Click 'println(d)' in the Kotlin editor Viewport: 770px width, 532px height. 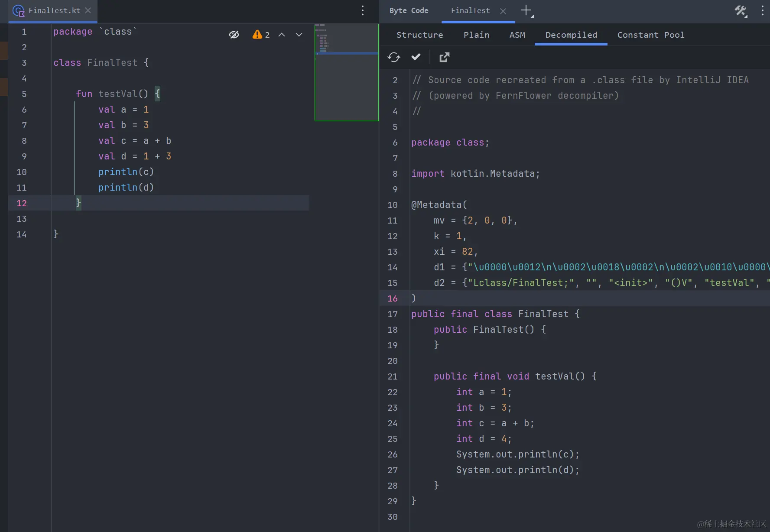(x=126, y=188)
